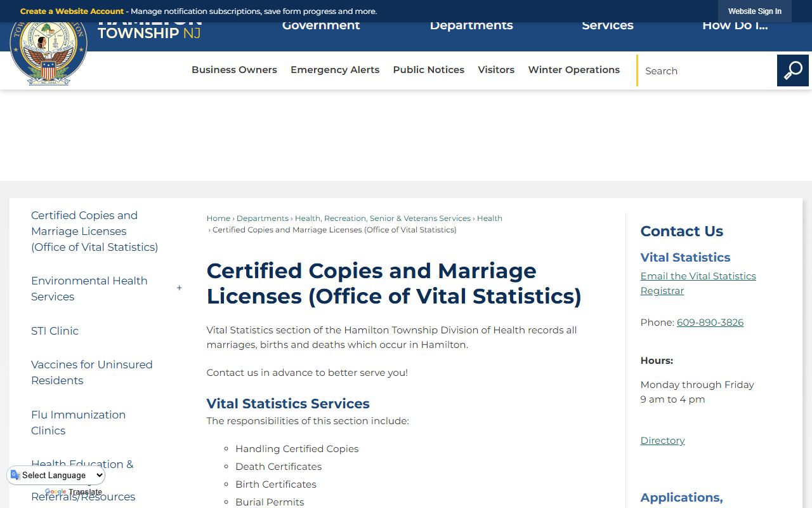
Task: Click Hamilton Township NJ title text
Action: click(x=149, y=30)
